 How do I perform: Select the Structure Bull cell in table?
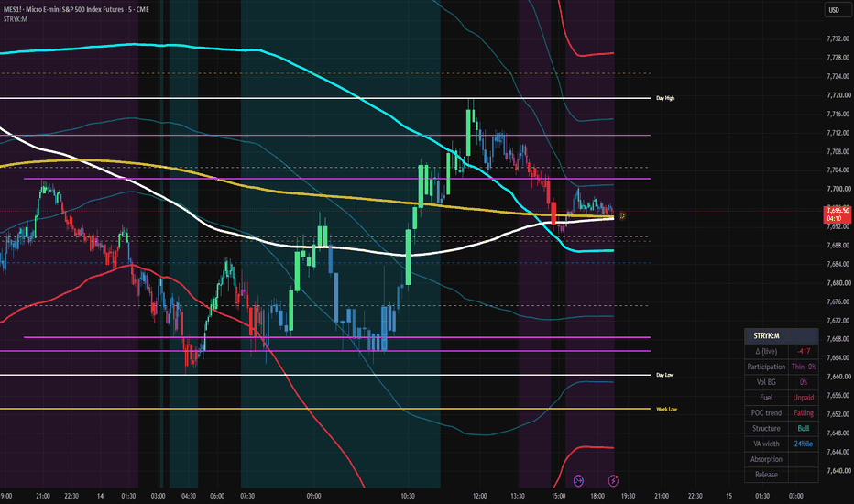click(x=804, y=428)
